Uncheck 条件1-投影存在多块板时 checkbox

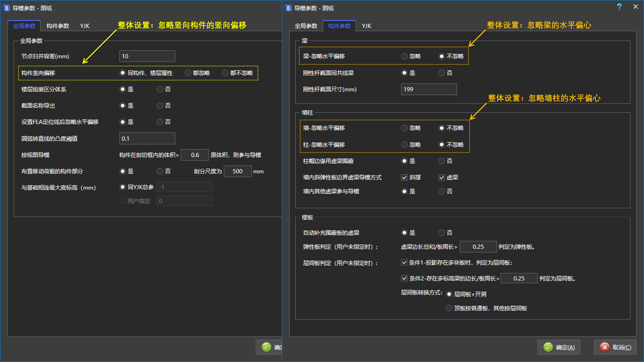(405, 262)
